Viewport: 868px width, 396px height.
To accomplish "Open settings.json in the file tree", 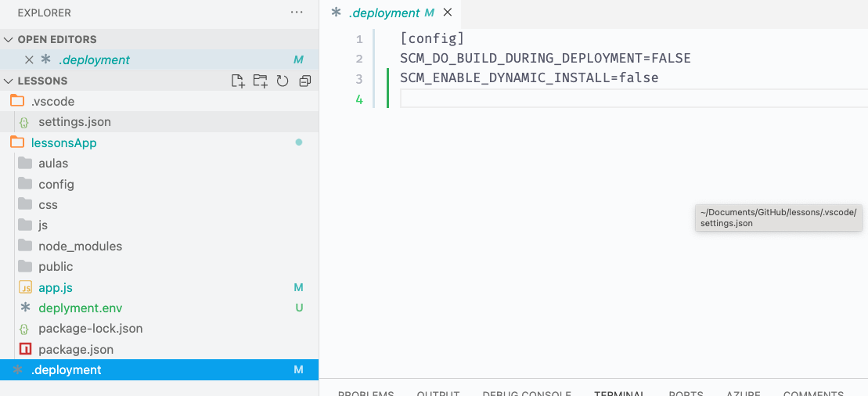I will (160, 122).
